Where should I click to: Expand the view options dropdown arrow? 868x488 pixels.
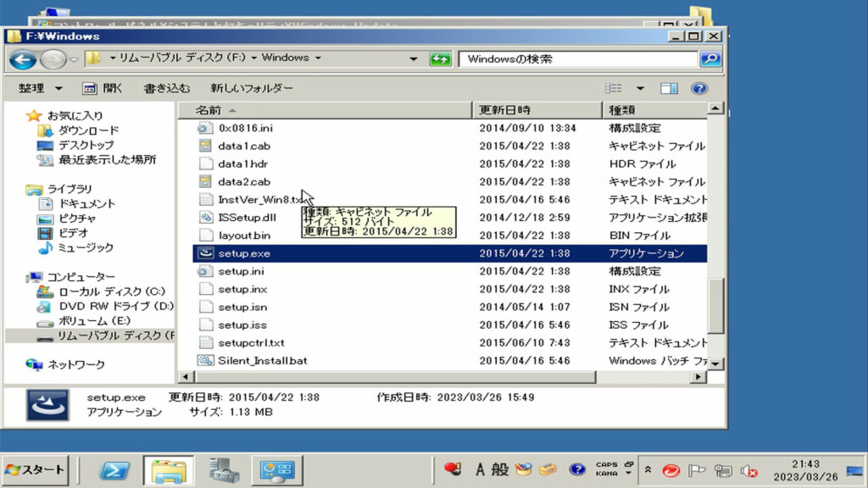tap(640, 88)
